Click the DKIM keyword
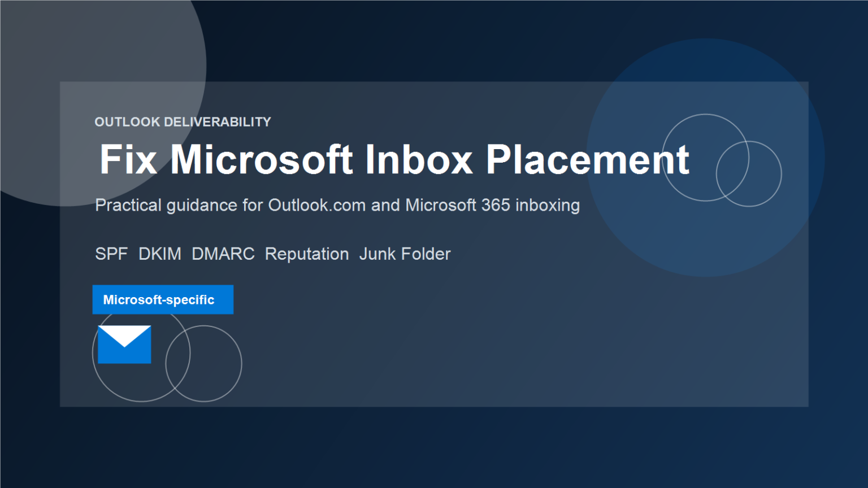Viewport: 868px width, 488px height. tap(160, 254)
